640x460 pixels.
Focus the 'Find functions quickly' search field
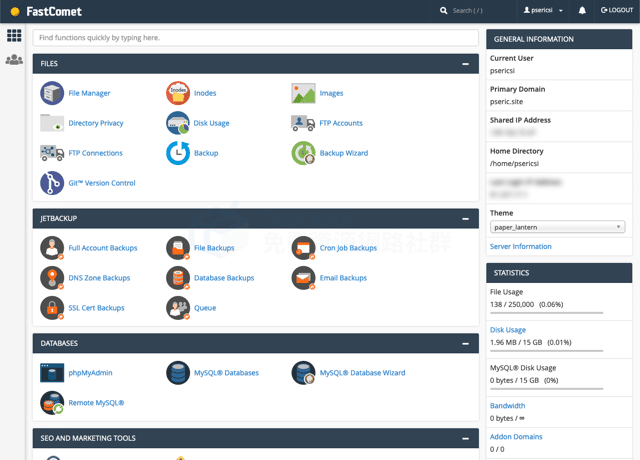click(256, 38)
